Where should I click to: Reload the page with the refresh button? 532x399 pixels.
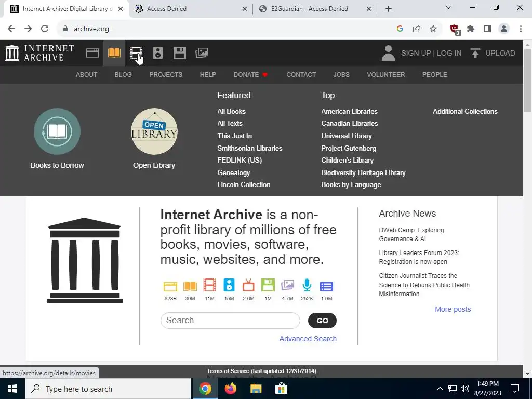tap(45, 29)
